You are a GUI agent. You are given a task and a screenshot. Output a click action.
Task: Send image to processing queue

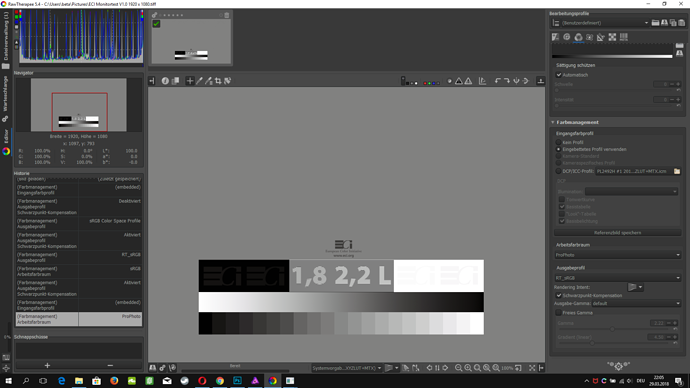[162, 368]
